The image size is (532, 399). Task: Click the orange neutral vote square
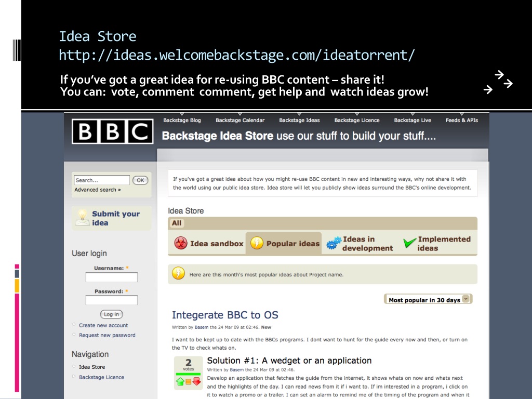[189, 382]
